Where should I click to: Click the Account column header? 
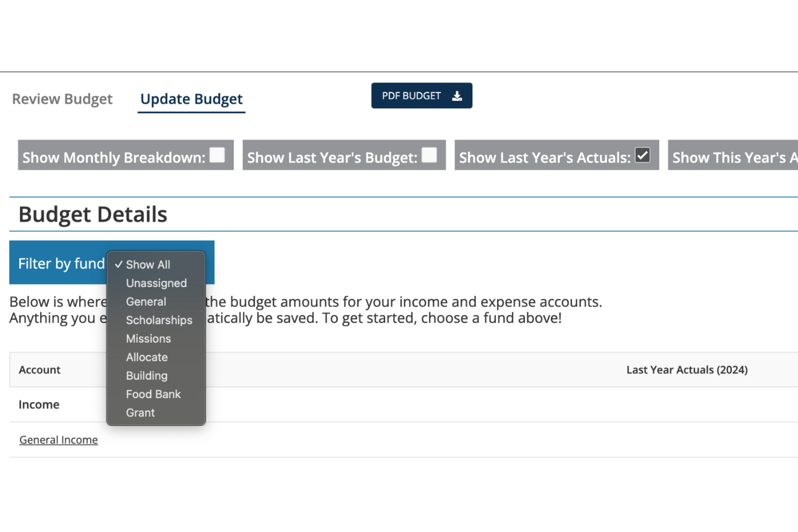[x=39, y=370]
